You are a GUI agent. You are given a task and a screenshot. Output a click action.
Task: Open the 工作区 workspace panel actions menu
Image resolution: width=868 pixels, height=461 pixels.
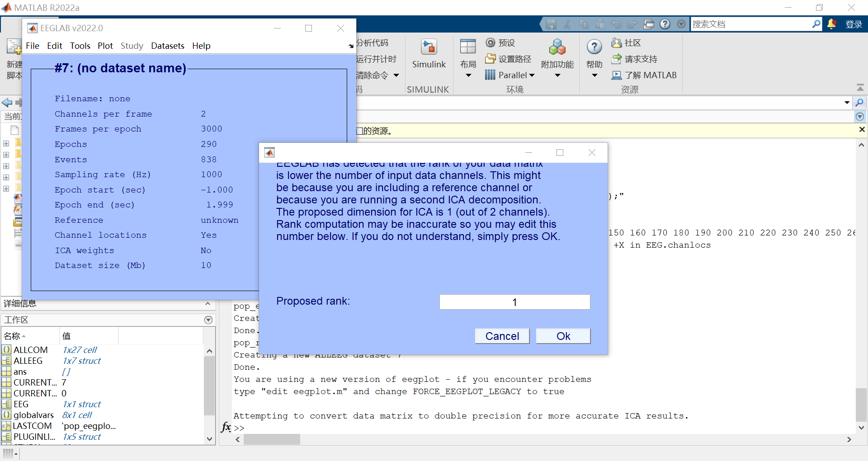point(208,320)
